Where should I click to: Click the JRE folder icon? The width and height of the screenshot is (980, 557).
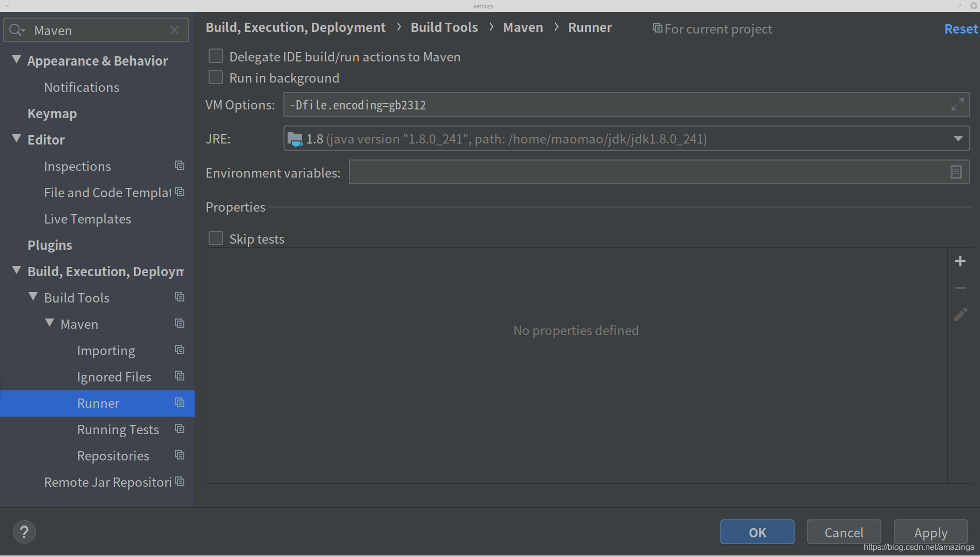(x=295, y=139)
